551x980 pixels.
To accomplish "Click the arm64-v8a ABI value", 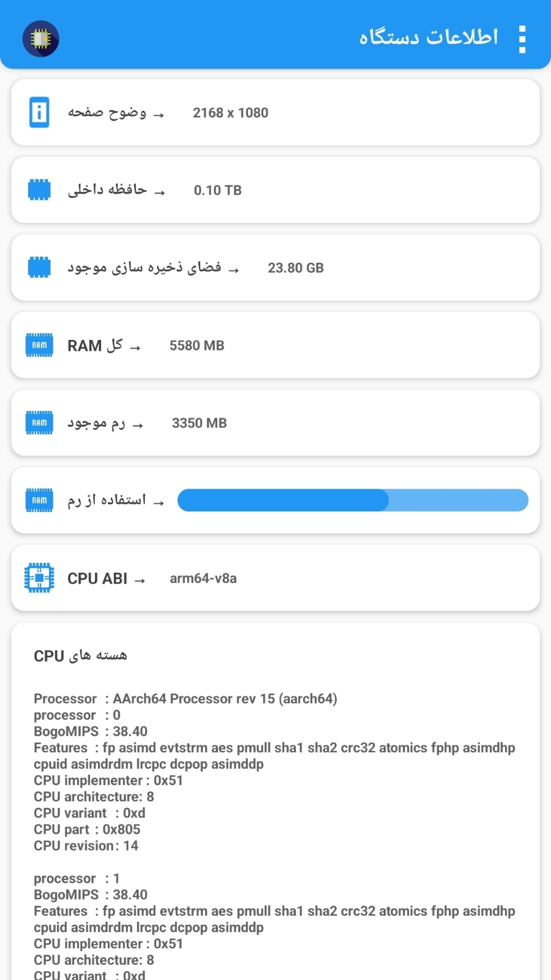I will (203, 578).
